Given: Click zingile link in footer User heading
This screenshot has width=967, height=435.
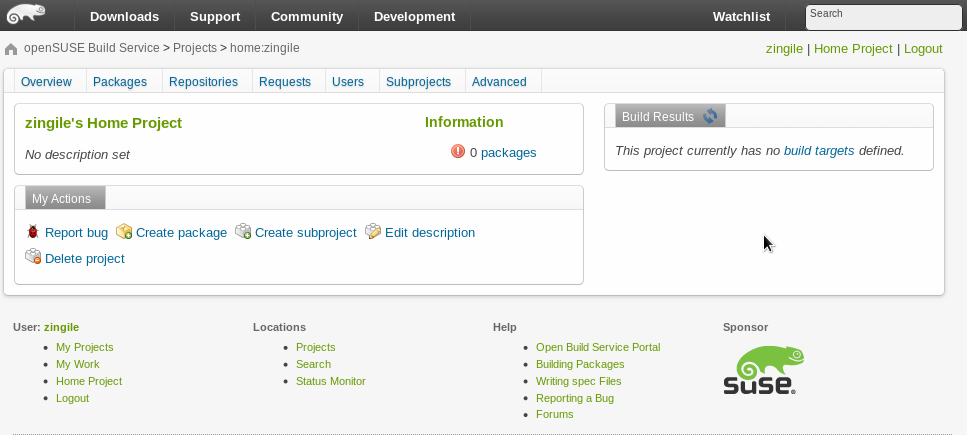Looking at the screenshot, I should pos(61,327).
